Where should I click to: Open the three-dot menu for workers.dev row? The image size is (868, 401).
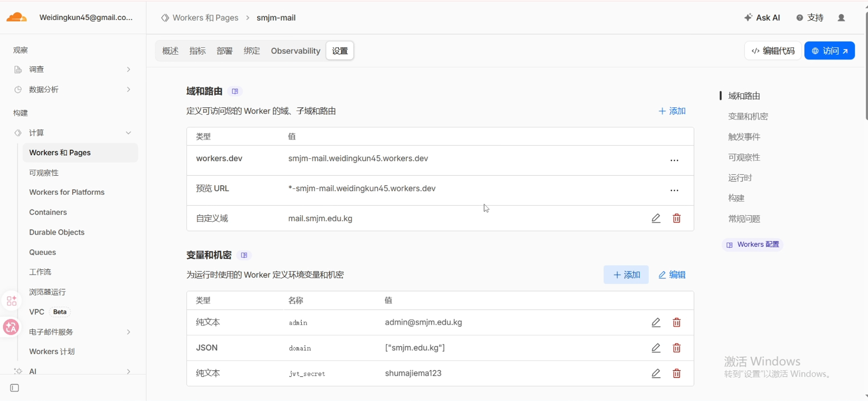[674, 161]
